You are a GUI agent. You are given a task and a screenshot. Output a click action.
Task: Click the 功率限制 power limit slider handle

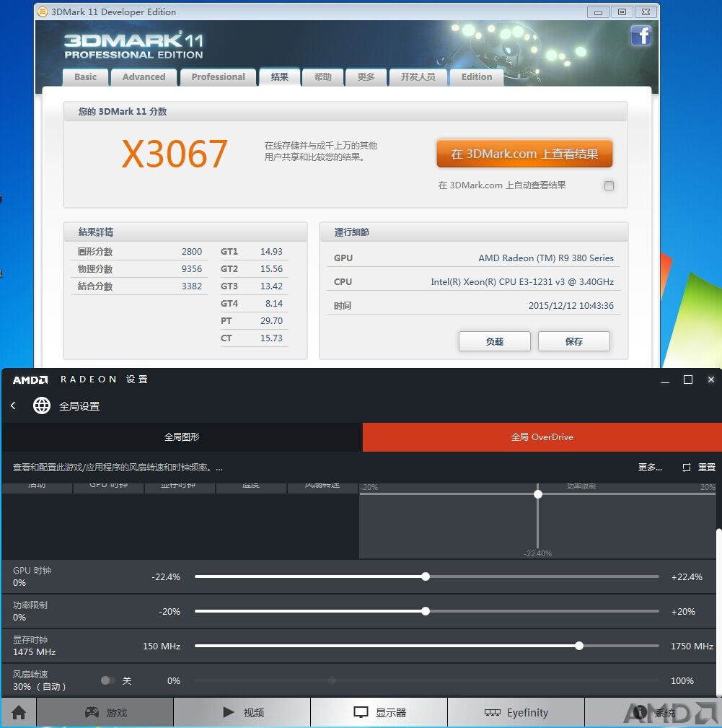point(426,611)
